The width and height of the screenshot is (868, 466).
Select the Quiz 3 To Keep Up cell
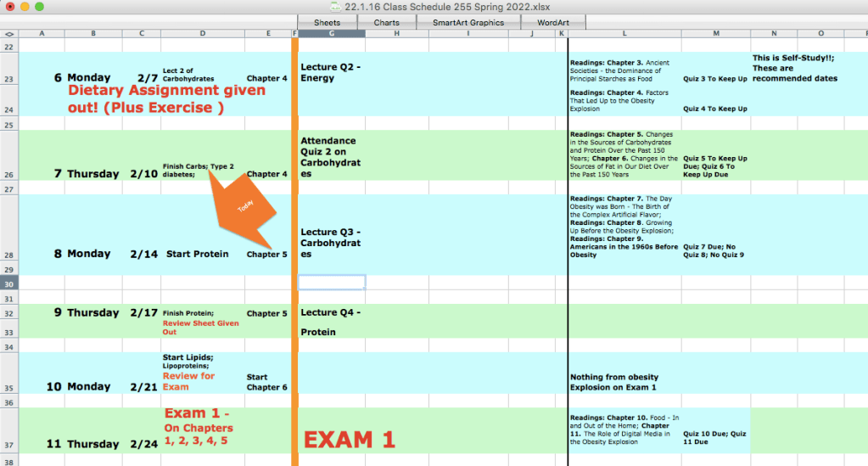click(x=714, y=79)
